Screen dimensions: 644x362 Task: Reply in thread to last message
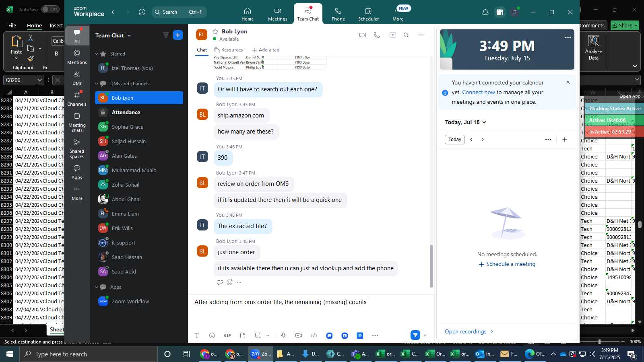click(x=220, y=282)
